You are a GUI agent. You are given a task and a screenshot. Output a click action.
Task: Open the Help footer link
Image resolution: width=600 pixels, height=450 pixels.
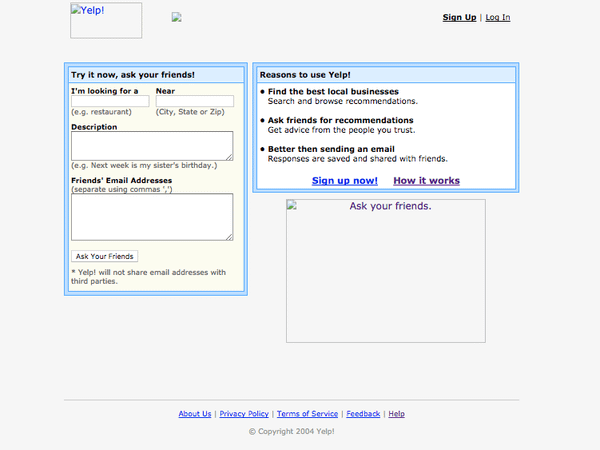396,414
